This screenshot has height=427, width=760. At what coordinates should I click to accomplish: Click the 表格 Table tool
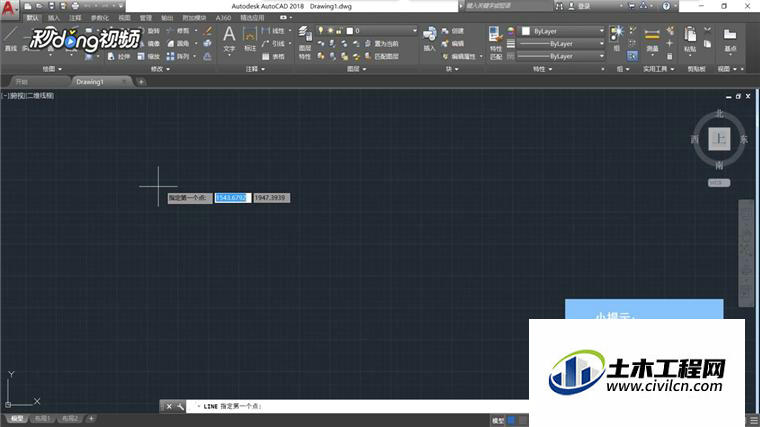pyautogui.click(x=273, y=56)
